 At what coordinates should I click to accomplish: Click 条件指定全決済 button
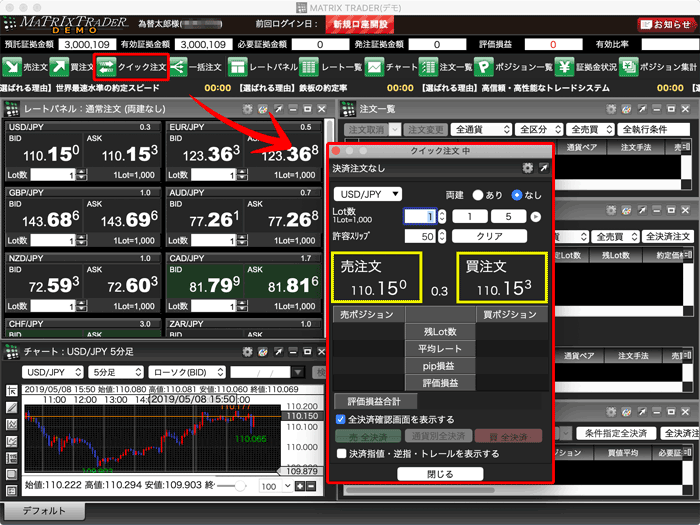click(616, 433)
